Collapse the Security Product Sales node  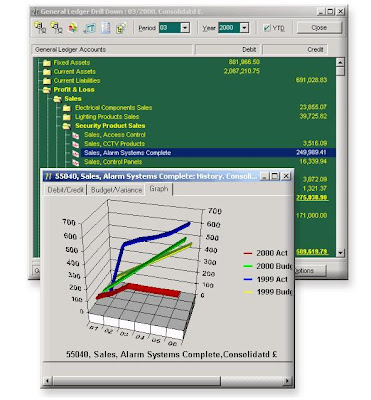pyautogui.click(x=110, y=125)
